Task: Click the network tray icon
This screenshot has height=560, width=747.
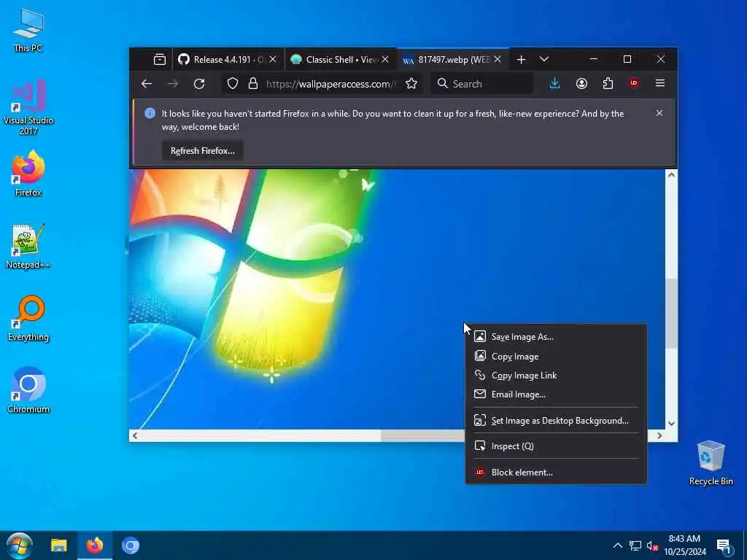Action: 635,545
